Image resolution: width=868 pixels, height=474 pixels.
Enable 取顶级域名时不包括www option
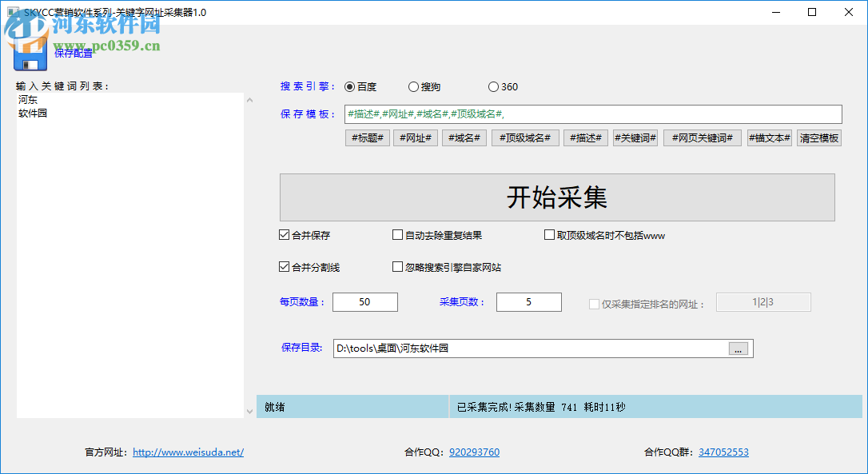547,234
